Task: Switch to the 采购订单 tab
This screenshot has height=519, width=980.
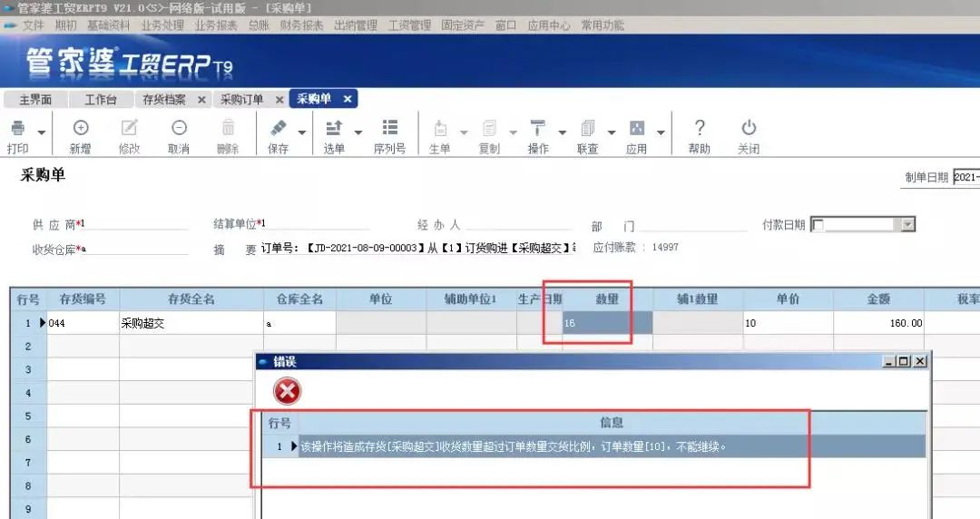Action: (x=242, y=100)
